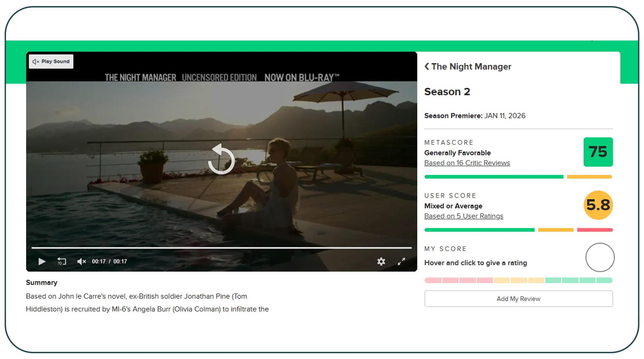Click The Night Manager title link
Viewport: 644px width, 359px height.
pos(471,66)
